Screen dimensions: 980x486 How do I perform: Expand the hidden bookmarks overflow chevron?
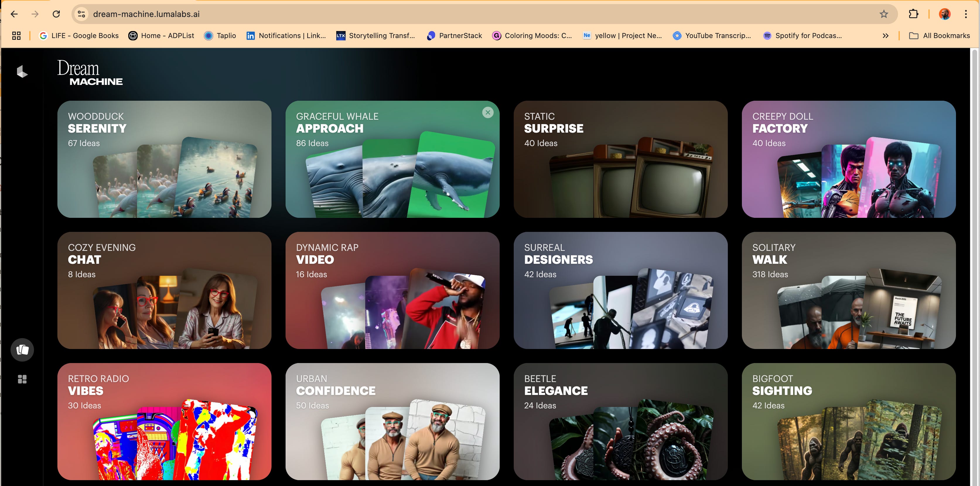(885, 35)
